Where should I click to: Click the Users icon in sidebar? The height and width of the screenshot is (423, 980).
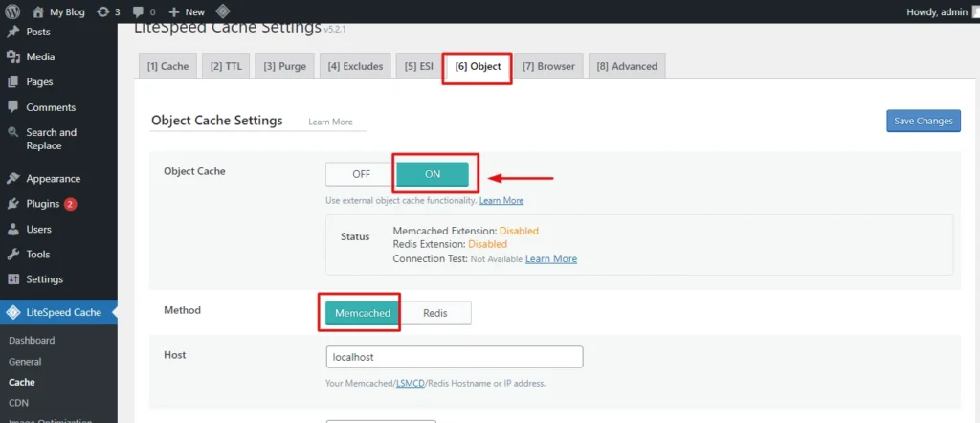point(13,230)
